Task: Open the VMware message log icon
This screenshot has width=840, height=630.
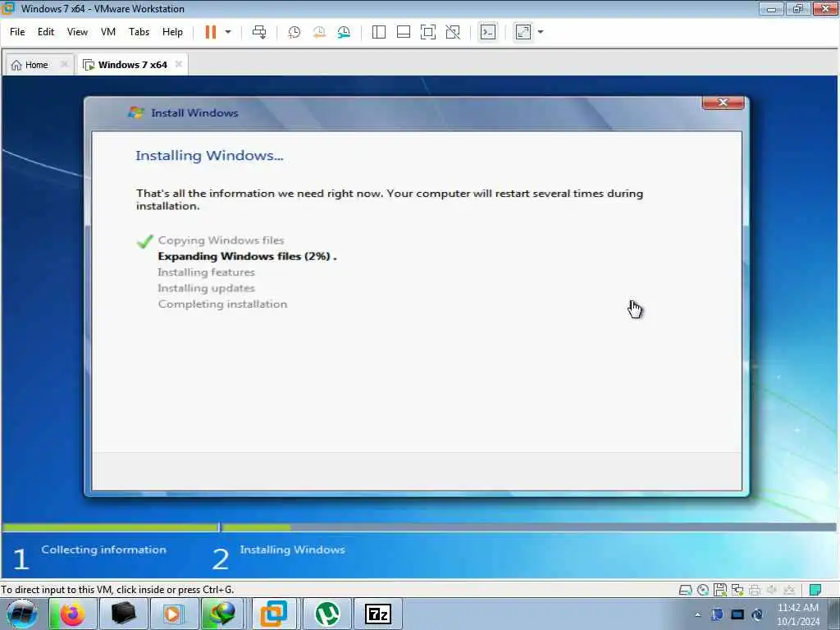Action: tap(815, 590)
